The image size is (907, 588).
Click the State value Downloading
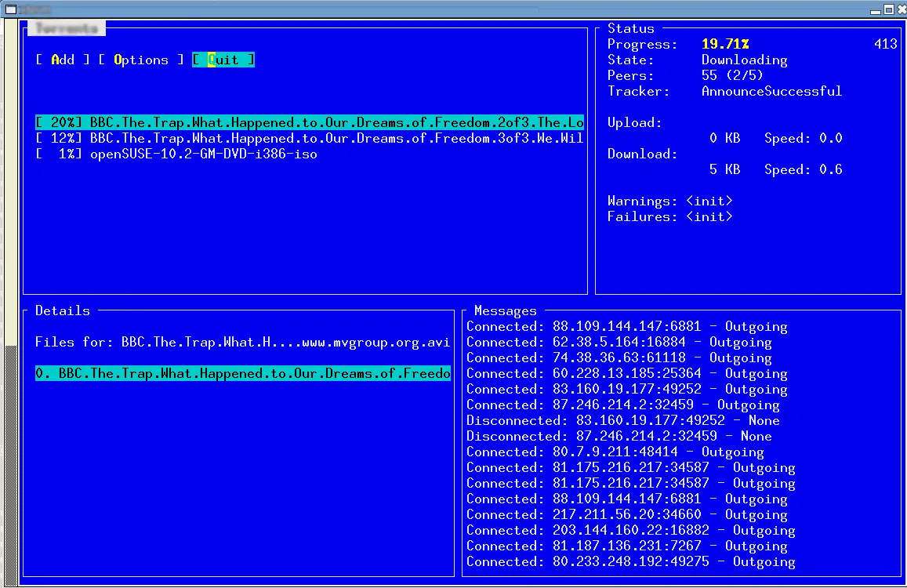click(745, 60)
